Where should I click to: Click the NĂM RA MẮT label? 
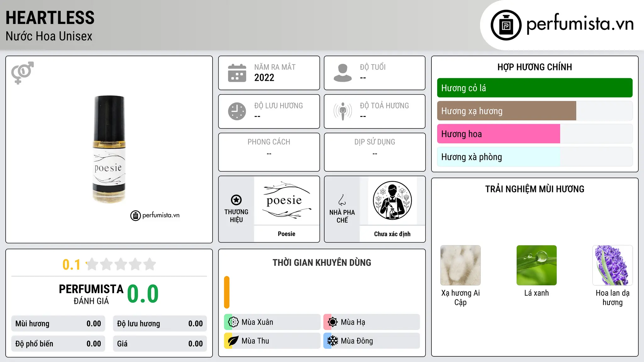(275, 67)
